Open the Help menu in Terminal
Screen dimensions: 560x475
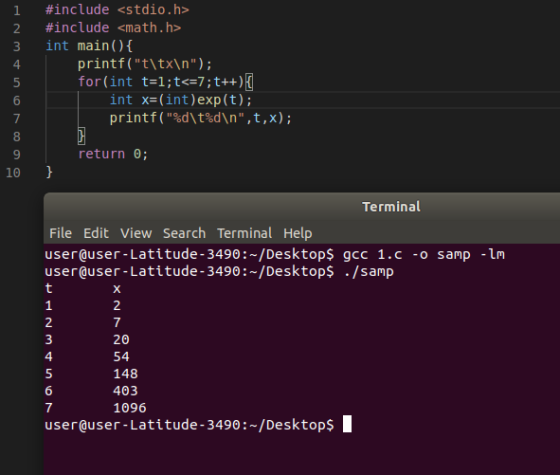tap(298, 233)
